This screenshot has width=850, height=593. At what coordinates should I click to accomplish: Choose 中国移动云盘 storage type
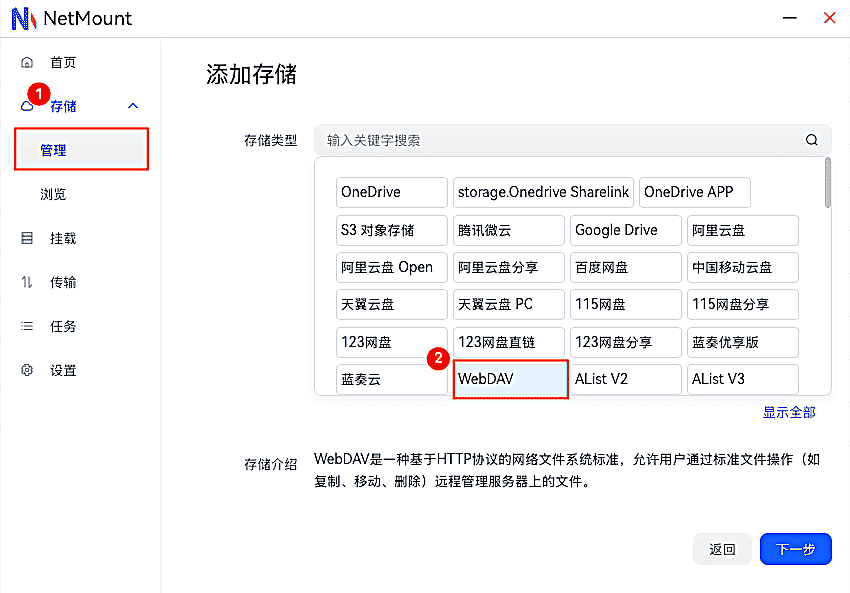tap(743, 267)
